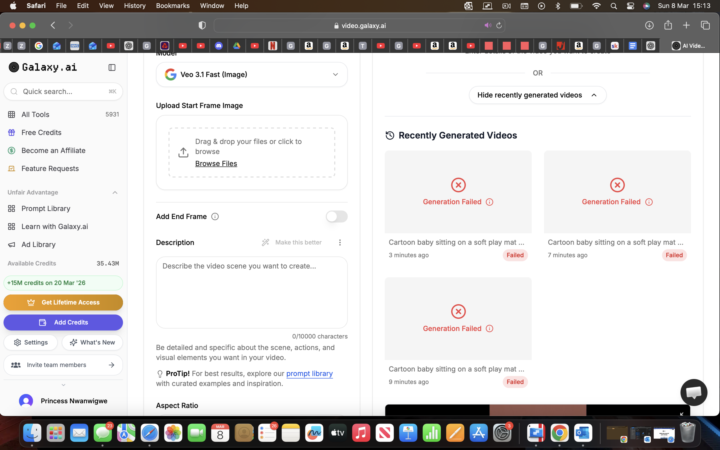This screenshot has width=720, height=450.
Task: Open failed video from 3 minutes ago
Action: coord(458,192)
